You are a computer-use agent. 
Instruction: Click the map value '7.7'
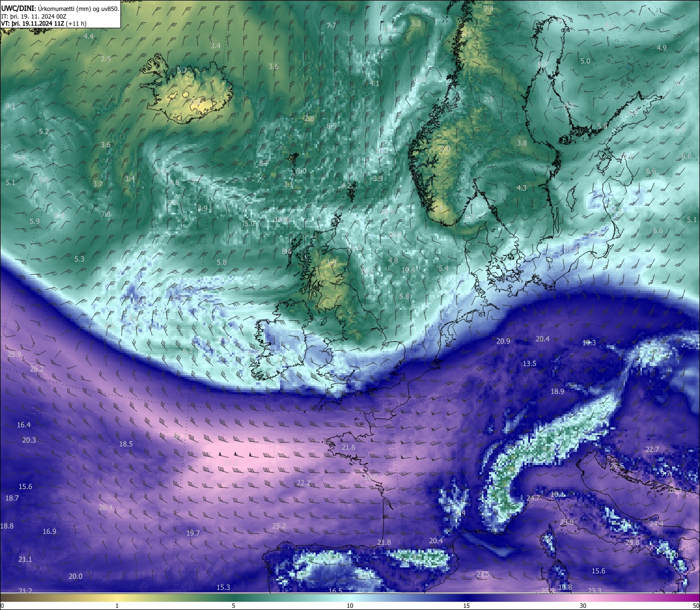(331, 26)
